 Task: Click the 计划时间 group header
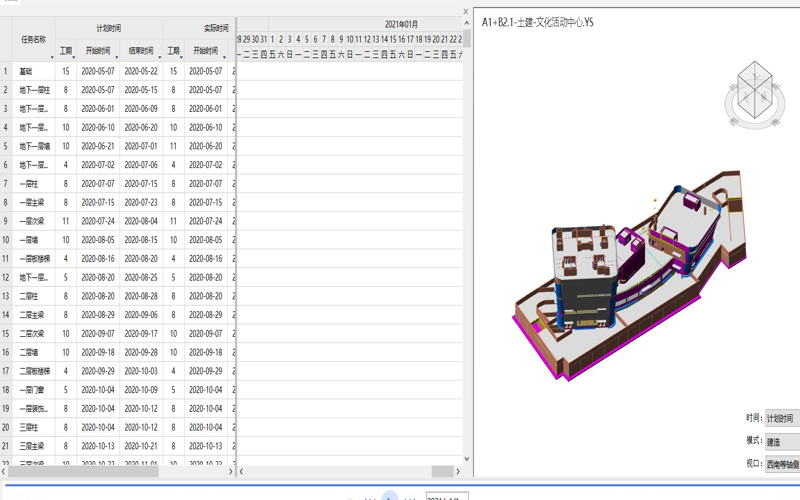point(109,28)
